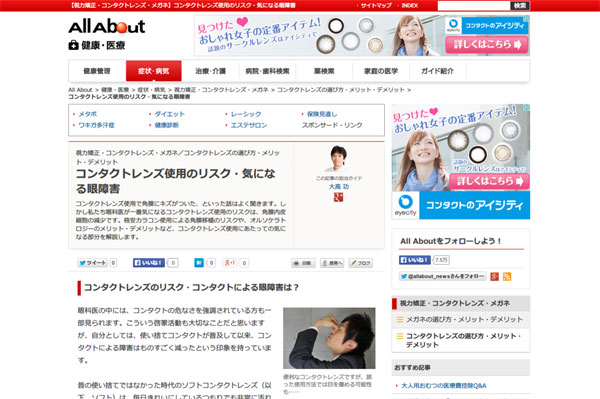
Task: Open the レーシック sponsored link
Action: click(x=246, y=114)
